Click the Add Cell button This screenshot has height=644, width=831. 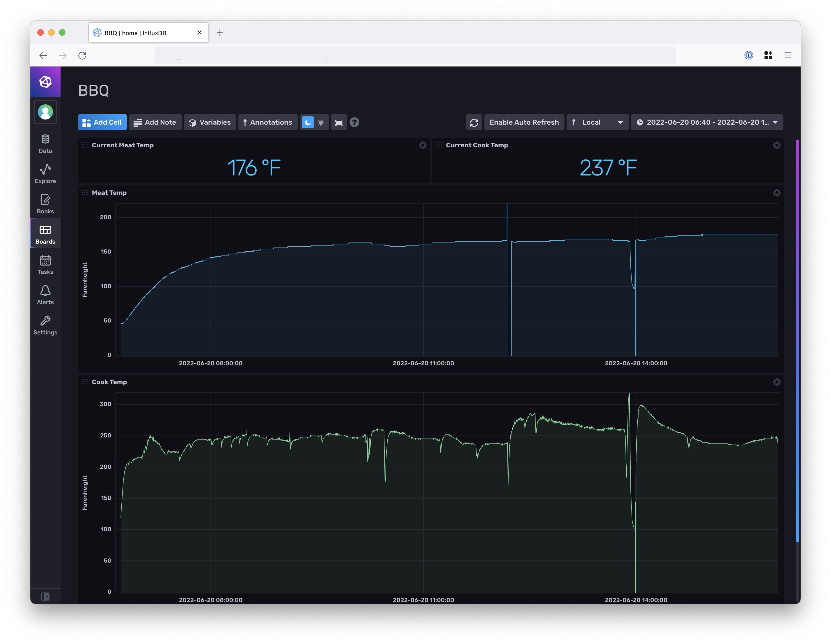tap(102, 122)
